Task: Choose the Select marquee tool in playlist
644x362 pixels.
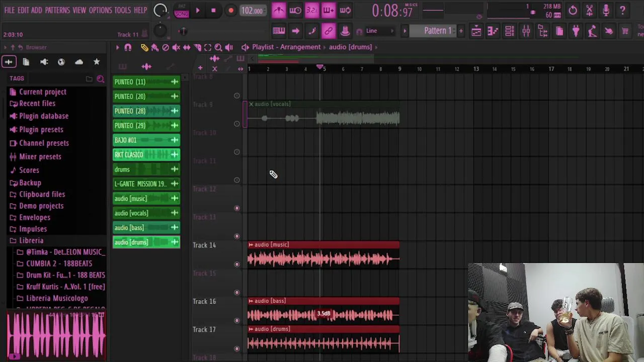Action: click(208, 47)
